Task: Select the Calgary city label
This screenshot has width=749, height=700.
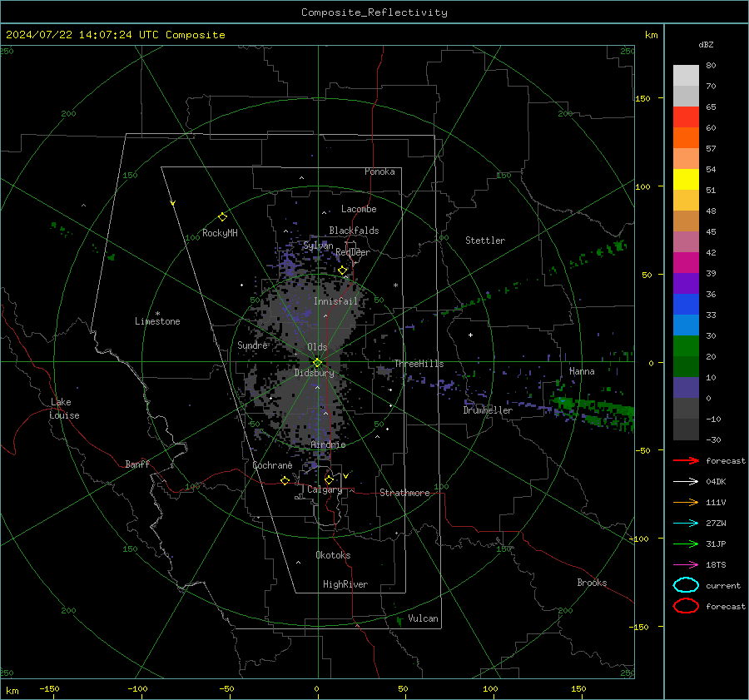Action: pyautogui.click(x=325, y=489)
